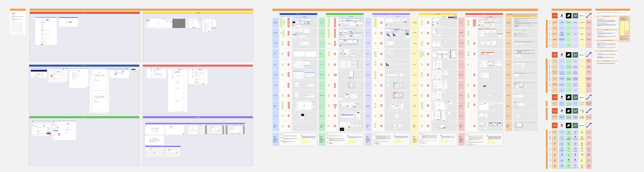Viewport: 644px width, 172px height.
Task: Select the coral-red section header beside the dark blue one
Action: (198, 66)
